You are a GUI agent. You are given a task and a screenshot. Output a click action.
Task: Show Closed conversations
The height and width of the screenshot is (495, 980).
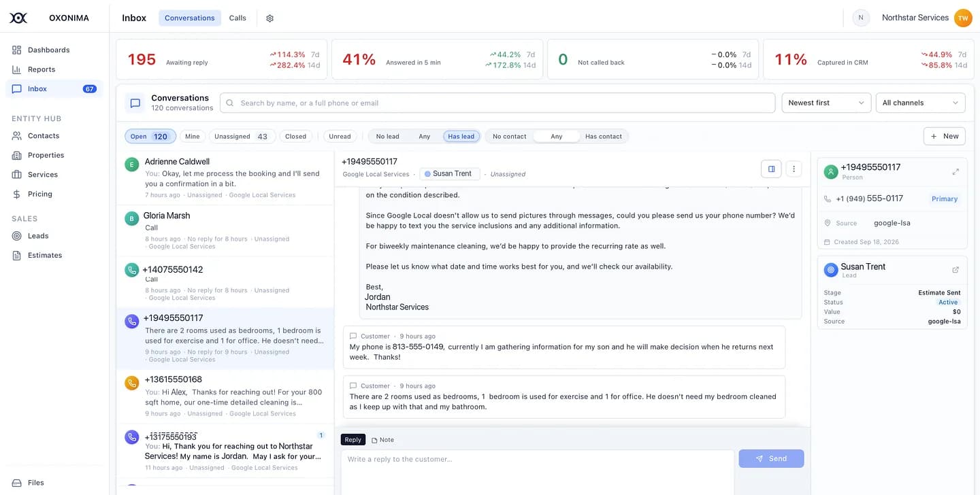pos(295,137)
